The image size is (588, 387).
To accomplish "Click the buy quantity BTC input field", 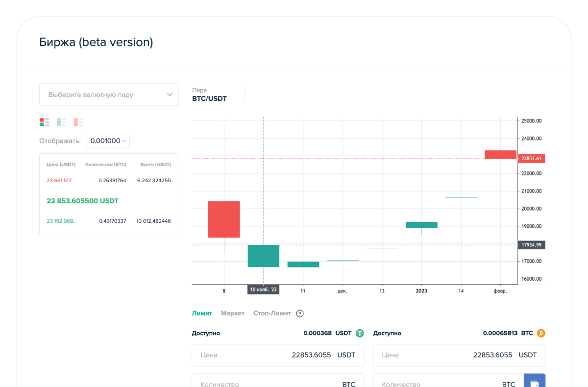I will pos(278,383).
